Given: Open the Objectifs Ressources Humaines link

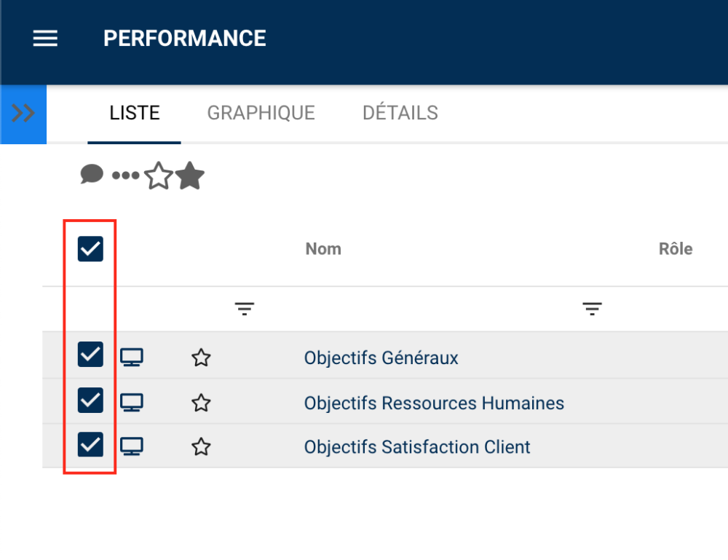Looking at the screenshot, I should (434, 403).
